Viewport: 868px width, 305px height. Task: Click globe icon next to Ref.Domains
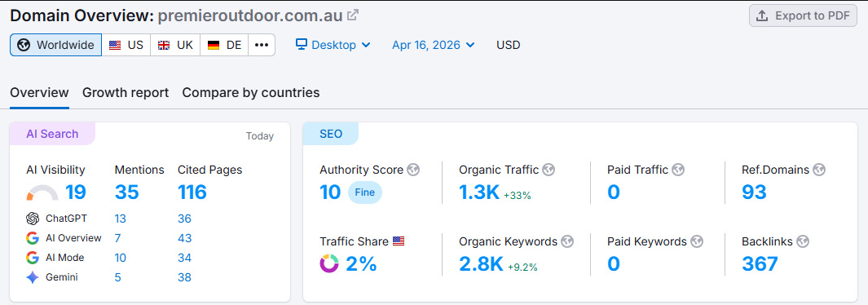click(819, 170)
